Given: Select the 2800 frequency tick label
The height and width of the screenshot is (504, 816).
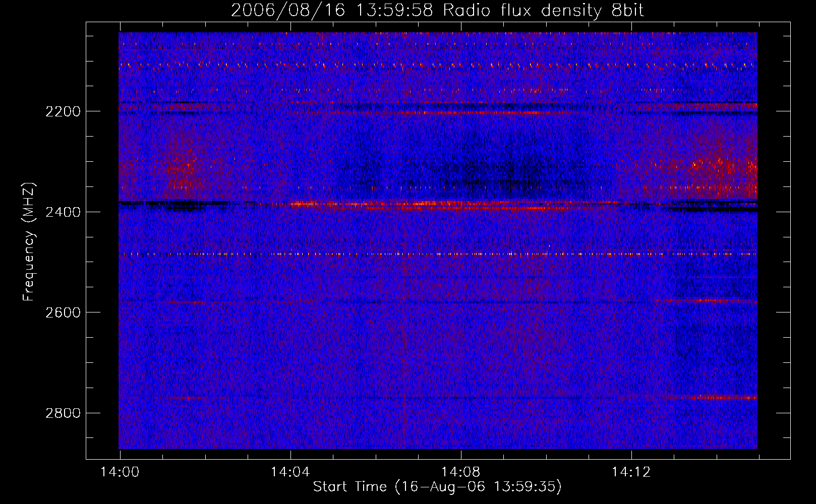Looking at the screenshot, I should point(63,413).
